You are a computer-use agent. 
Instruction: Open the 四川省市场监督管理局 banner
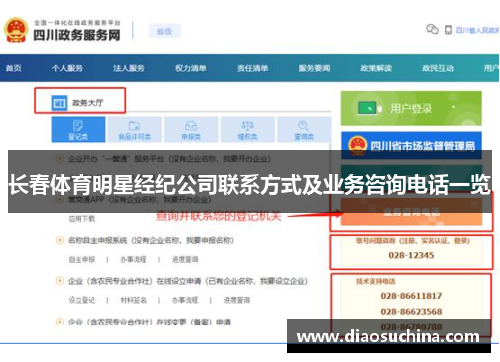[x=411, y=145]
